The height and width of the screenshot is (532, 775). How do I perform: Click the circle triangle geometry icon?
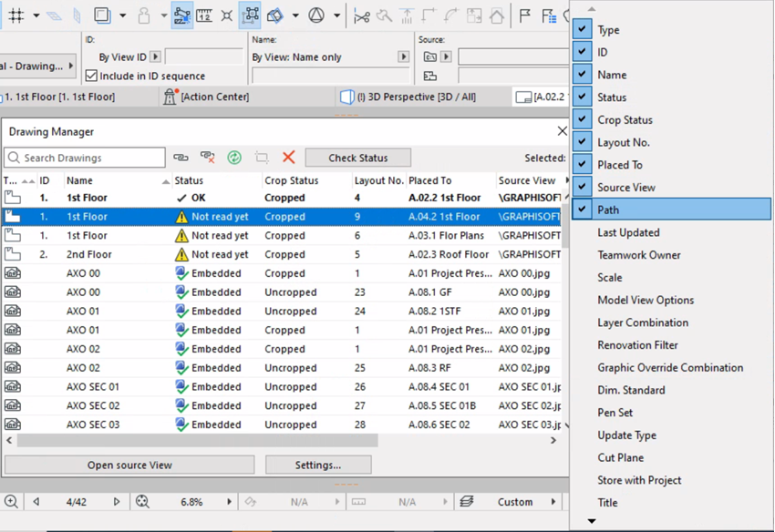click(316, 15)
